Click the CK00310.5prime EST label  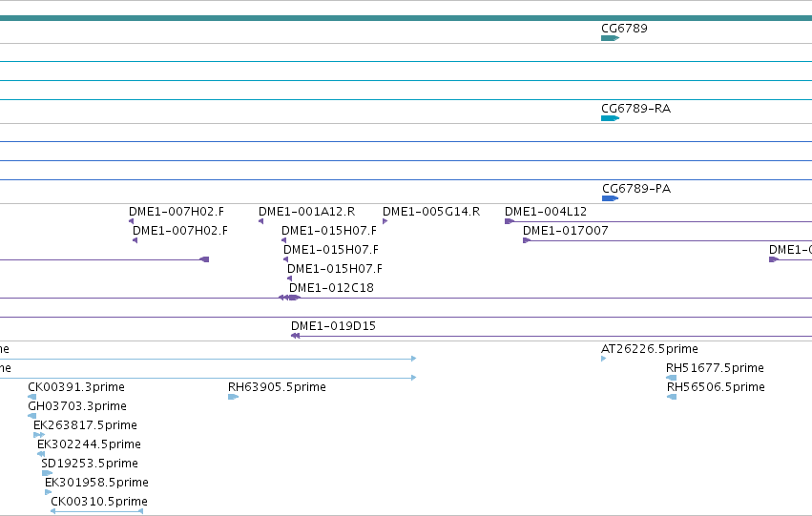(x=99, y=502)
